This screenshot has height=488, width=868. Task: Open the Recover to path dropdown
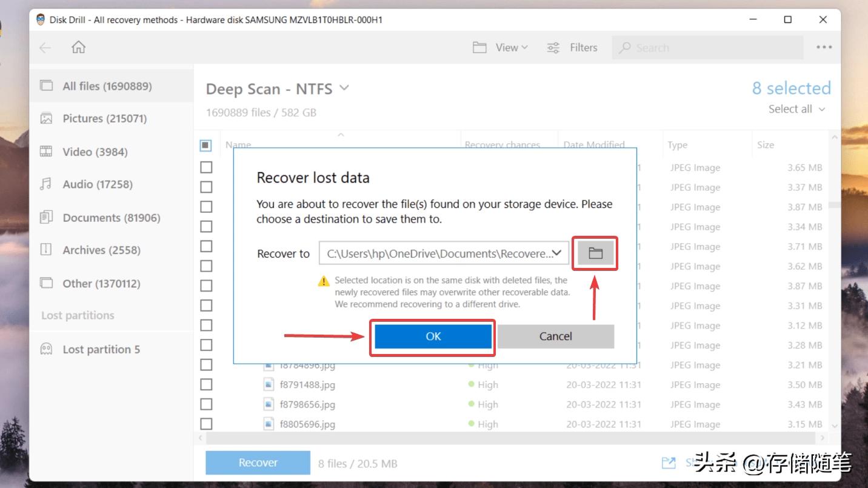[x=558, y=253]
